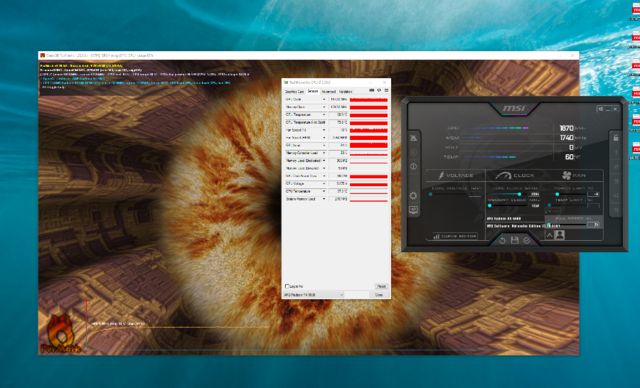
Task: Click the user-defined fan curve icon
Action: pos(560,235)
